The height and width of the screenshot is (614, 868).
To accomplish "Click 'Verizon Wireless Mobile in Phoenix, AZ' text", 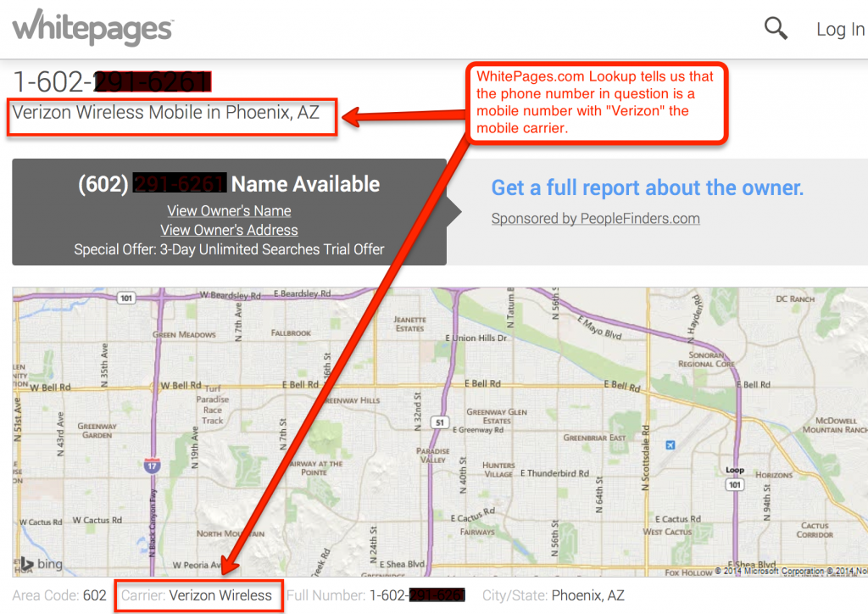I will point(166,113).
